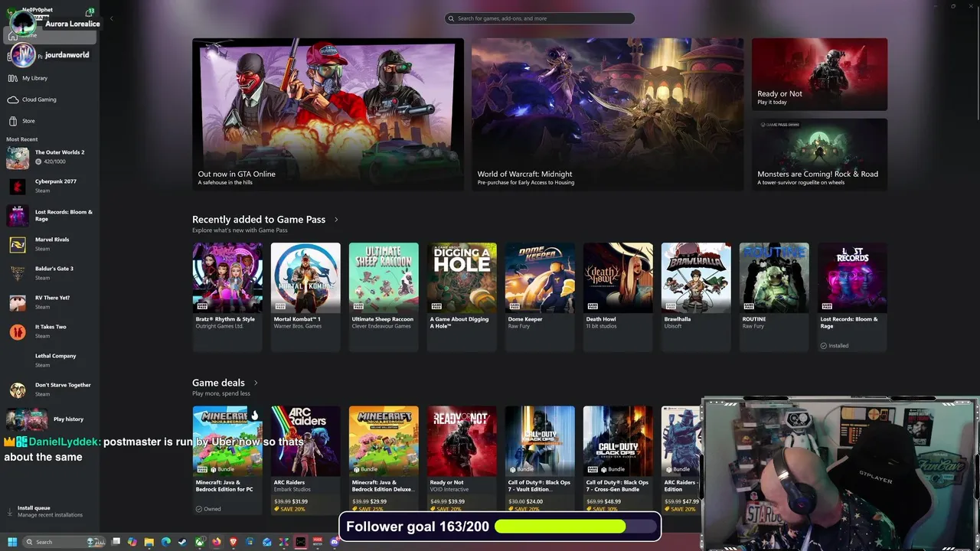Open the Game deals heading
The image size is (980, 551).
[x=218, y=383]
